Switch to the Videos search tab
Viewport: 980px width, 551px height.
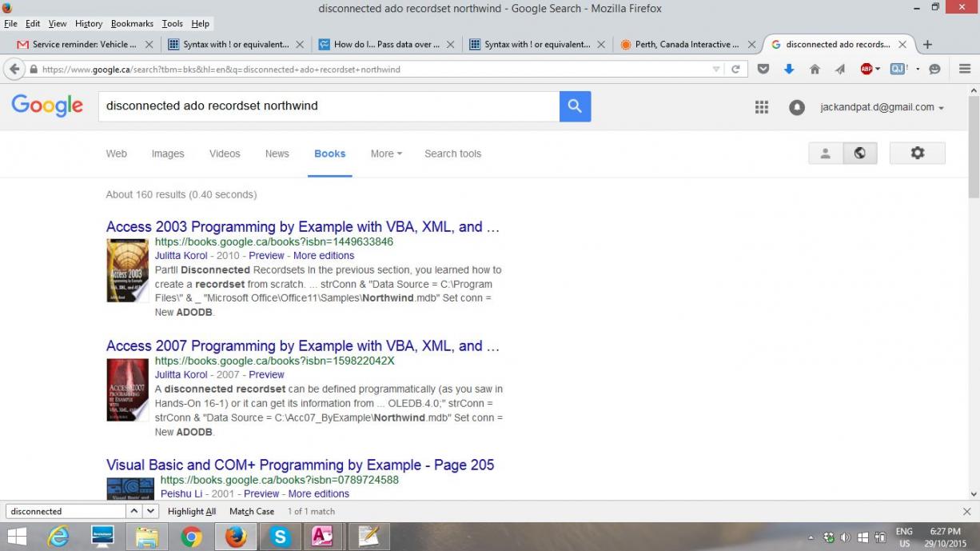(225, 154)
